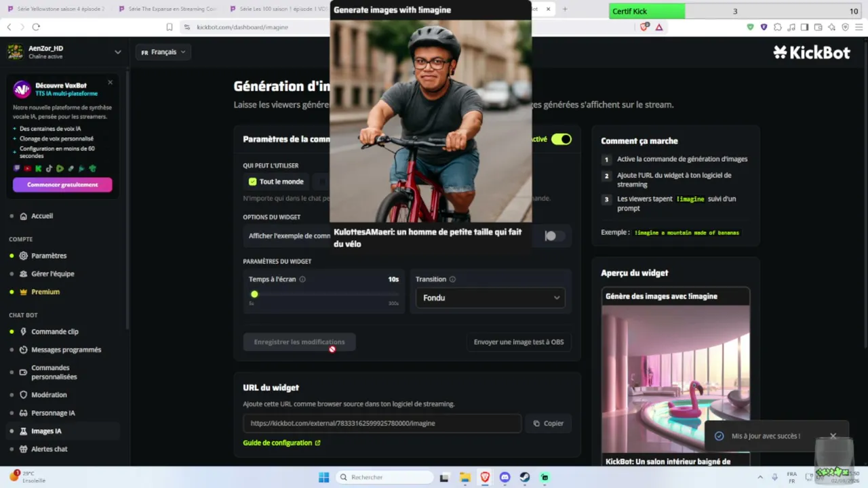Dismiss the Mis à jour avec succès toast
868x488 pixels.
[833, 436]
